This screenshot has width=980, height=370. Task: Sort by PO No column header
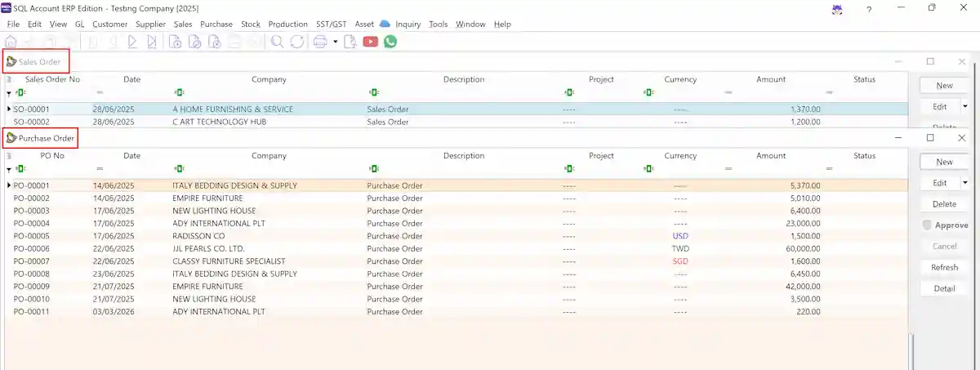click(52, 155)
